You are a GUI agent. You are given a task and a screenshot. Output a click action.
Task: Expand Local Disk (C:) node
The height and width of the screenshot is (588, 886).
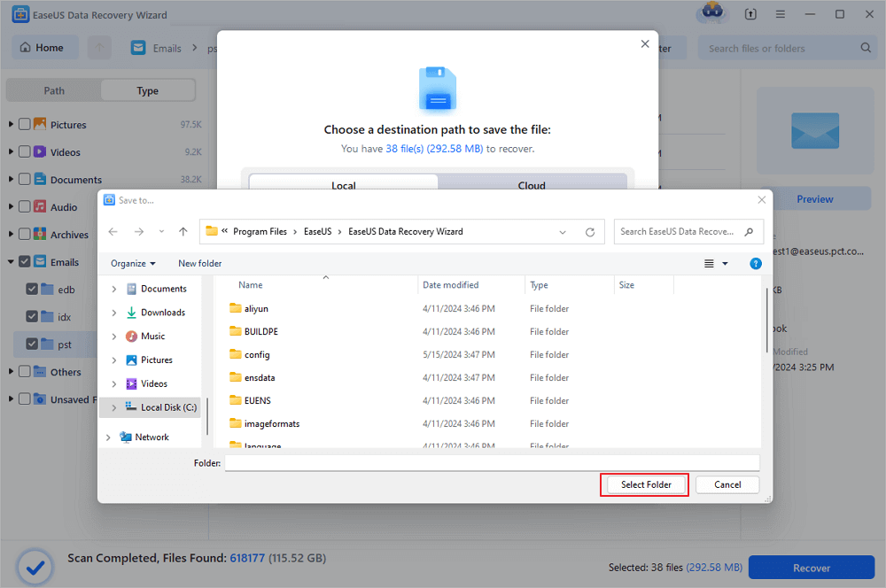114,408
